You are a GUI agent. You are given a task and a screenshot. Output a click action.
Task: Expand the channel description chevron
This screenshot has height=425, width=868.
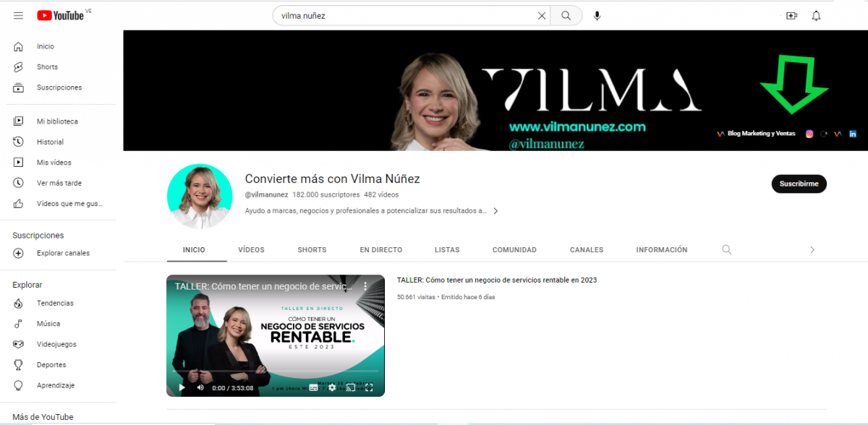click(x=495, y=211)
